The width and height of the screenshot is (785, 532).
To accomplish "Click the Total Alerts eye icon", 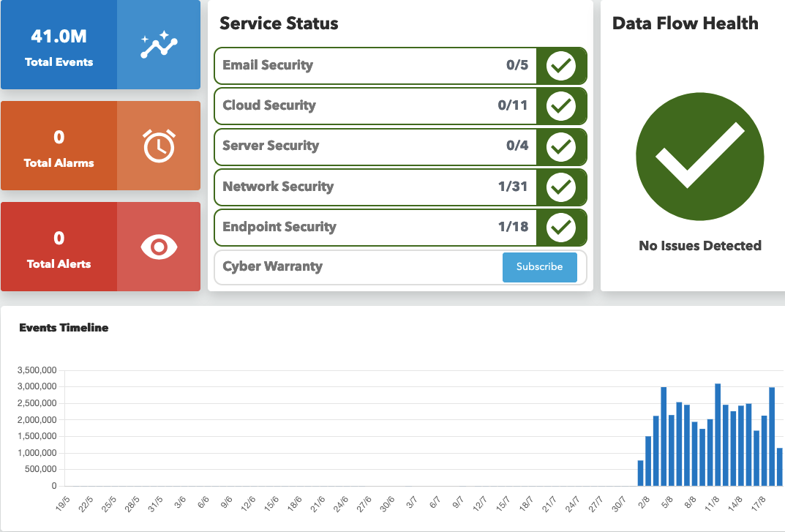I will click(x=159, y=247).
